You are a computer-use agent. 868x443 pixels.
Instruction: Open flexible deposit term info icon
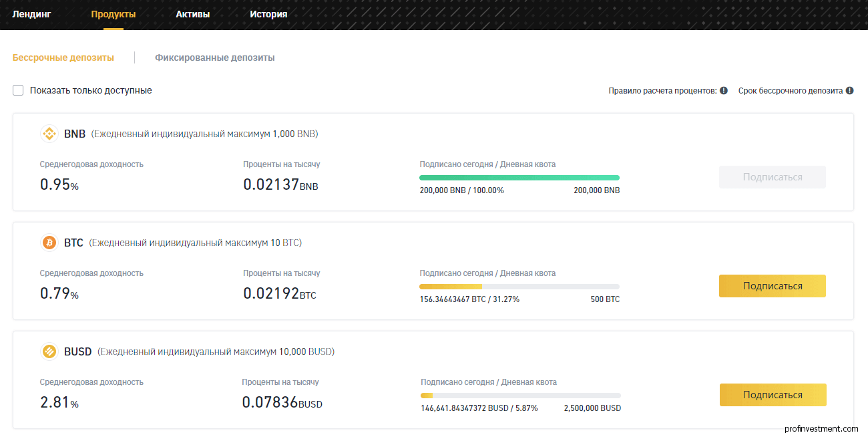(850, 90)
